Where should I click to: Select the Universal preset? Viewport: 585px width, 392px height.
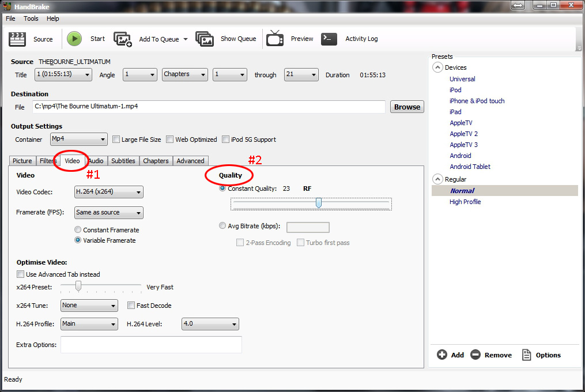[x=462, y=79]
